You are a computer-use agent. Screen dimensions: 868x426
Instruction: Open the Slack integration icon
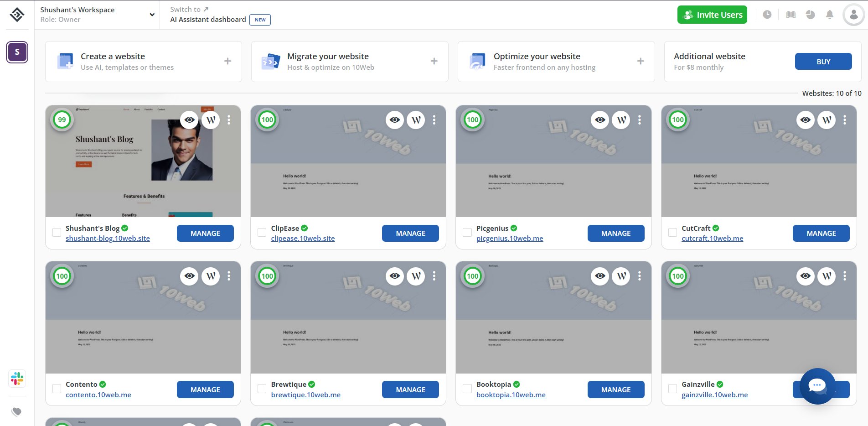(x=17, y=379)
